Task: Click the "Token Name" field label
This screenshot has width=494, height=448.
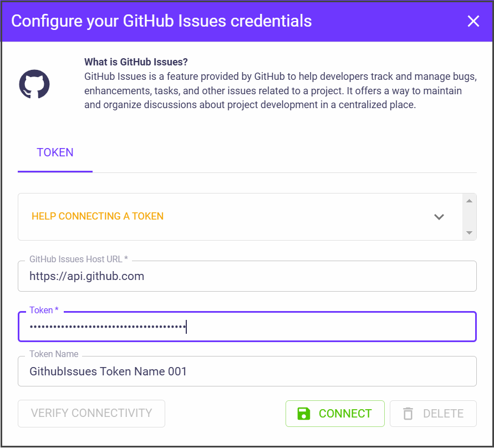Action: coord(54,354)
